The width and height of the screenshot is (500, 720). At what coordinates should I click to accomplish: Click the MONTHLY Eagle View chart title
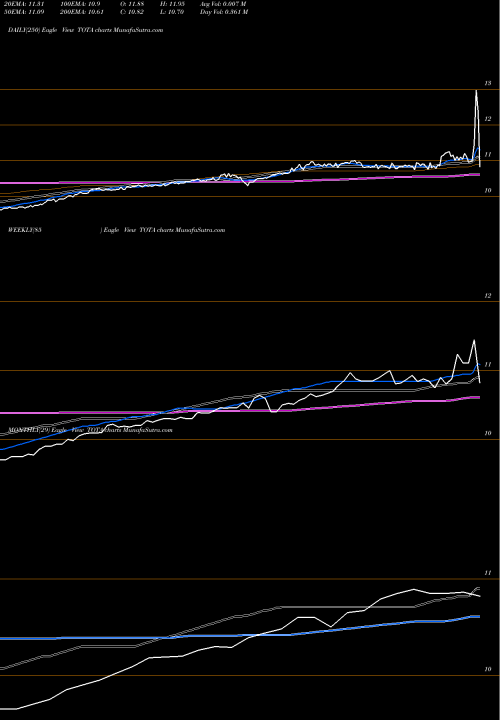[x=90, y=430]
